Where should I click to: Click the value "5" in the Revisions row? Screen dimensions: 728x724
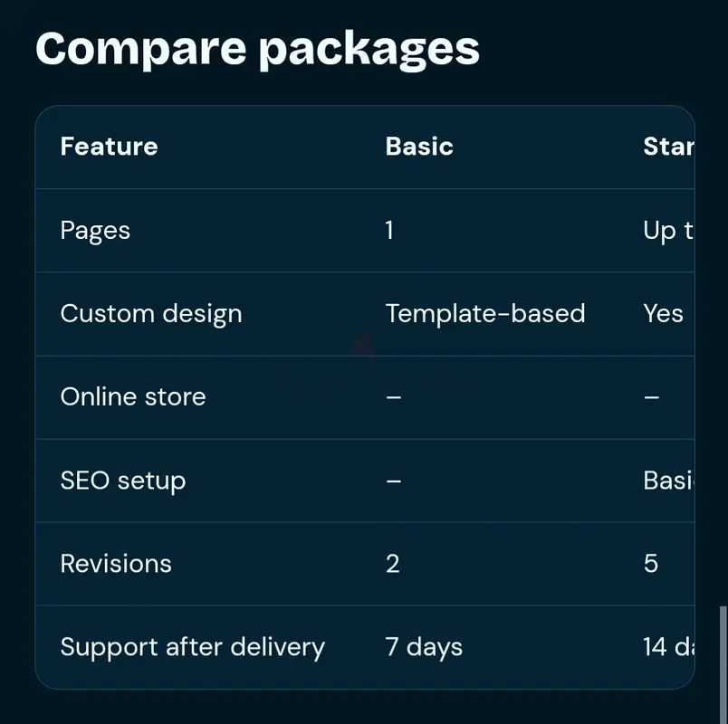(651, 564)
